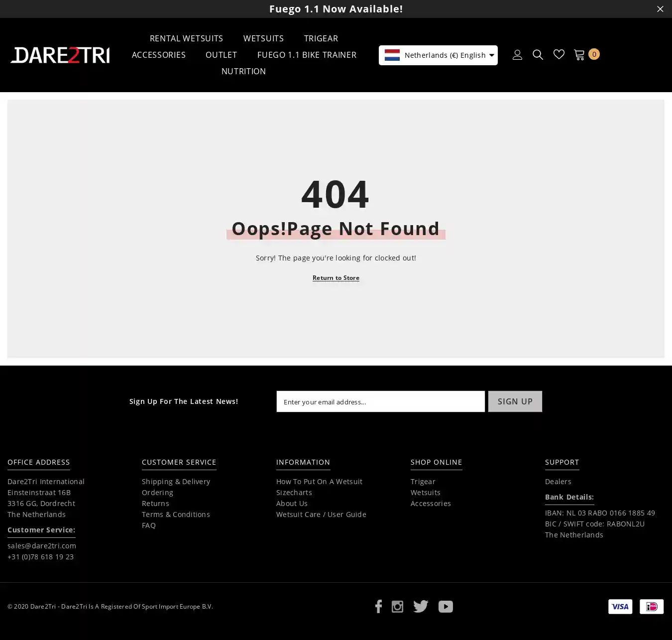This screenshot has height=640, width=672.
Task: Open the shopping cart icon
Action: [x=579, y=55]
